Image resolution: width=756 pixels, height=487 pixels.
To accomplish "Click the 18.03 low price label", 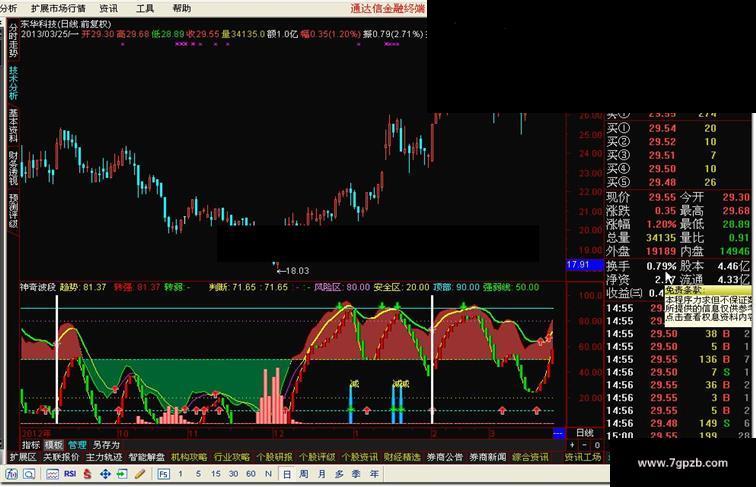I will pyautogui.click(x=297, y=271).
